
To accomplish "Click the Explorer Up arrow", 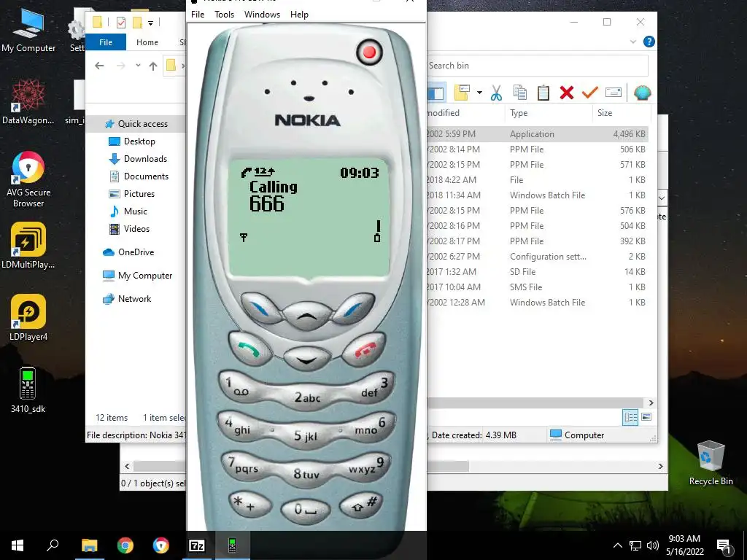I will [153, 66].
